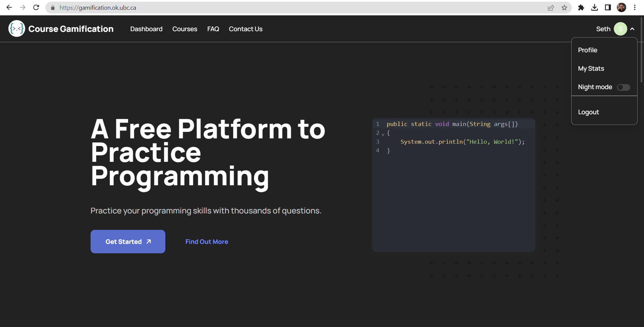
Task: Enable Night mode in the user menu
Action: [623, 87]
